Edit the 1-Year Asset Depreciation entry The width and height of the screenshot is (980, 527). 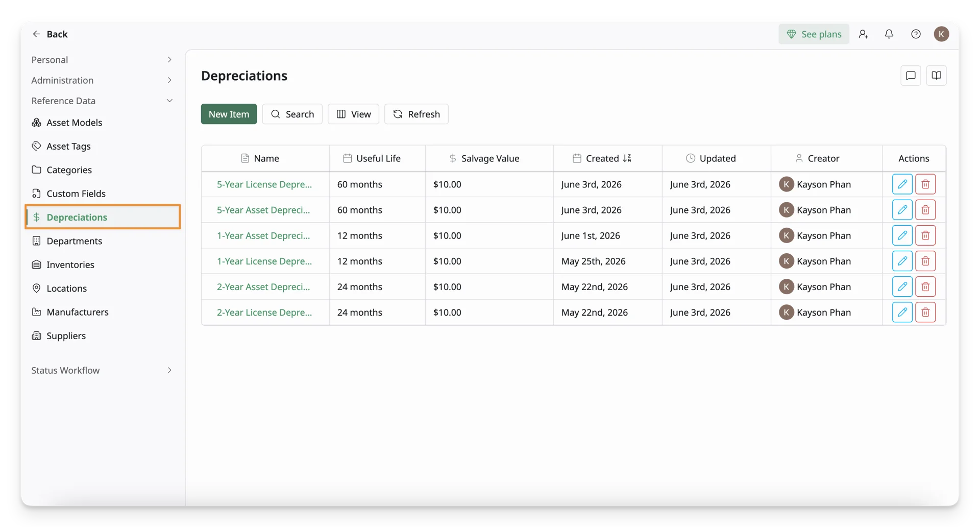[x=902, y=235]
